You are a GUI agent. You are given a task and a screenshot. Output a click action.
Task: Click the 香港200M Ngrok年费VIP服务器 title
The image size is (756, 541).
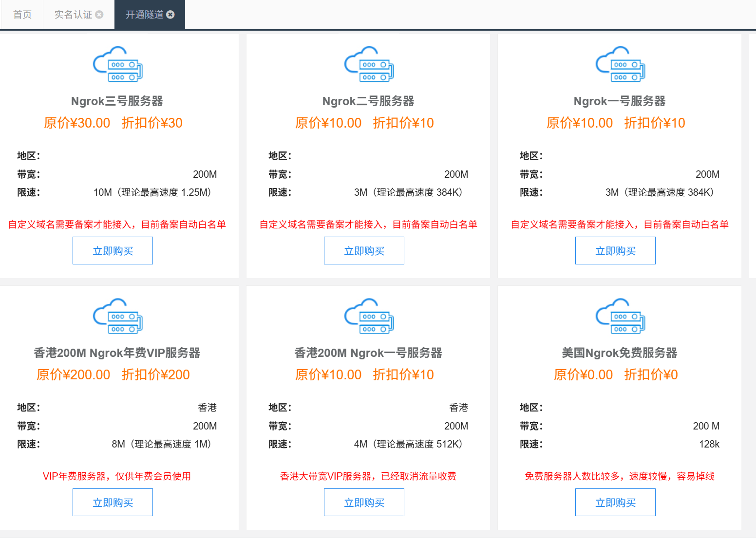pyautogui.click(x=117, y=353)
